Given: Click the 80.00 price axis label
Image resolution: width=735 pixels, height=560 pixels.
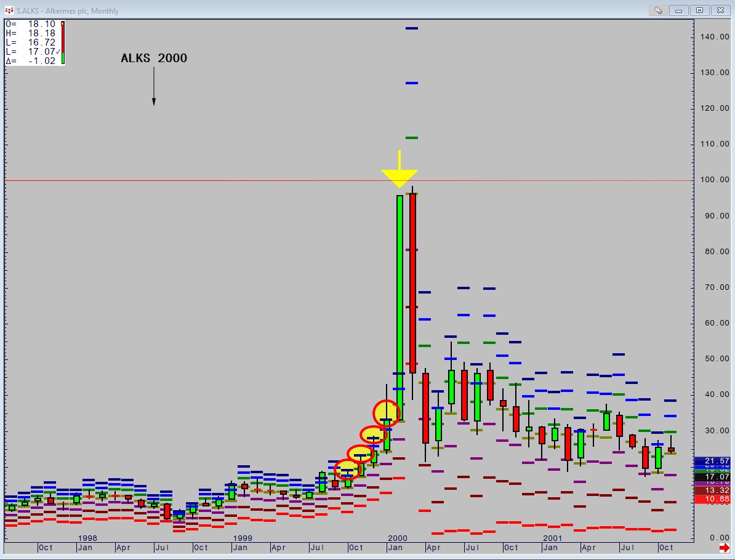Looking at the screenshot, I should [717, 252].
